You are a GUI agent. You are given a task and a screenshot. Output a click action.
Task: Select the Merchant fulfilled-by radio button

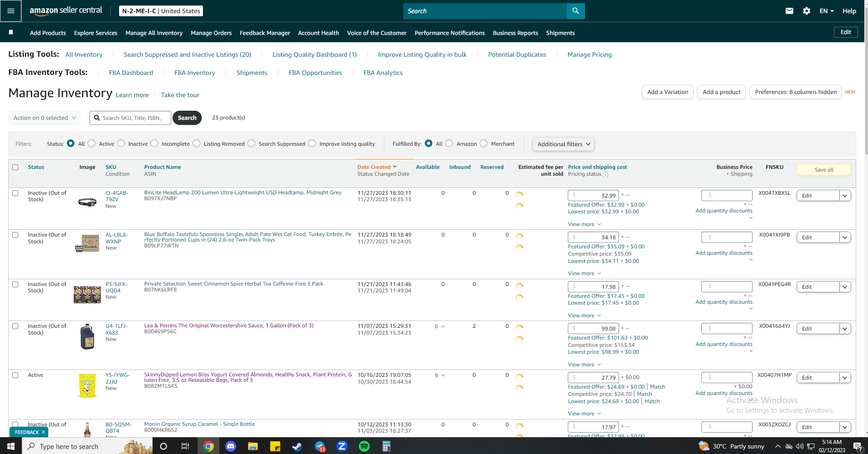coord(484,143)
